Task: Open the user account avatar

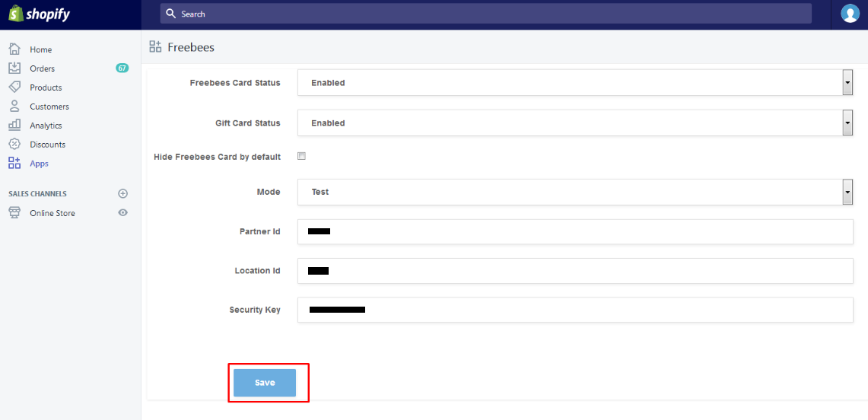Action: pos(850,14)
